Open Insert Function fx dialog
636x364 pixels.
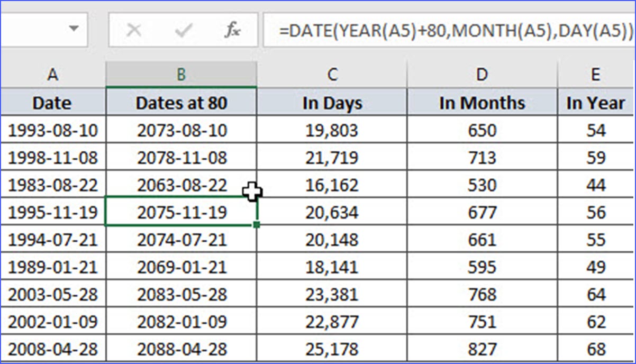232,31
